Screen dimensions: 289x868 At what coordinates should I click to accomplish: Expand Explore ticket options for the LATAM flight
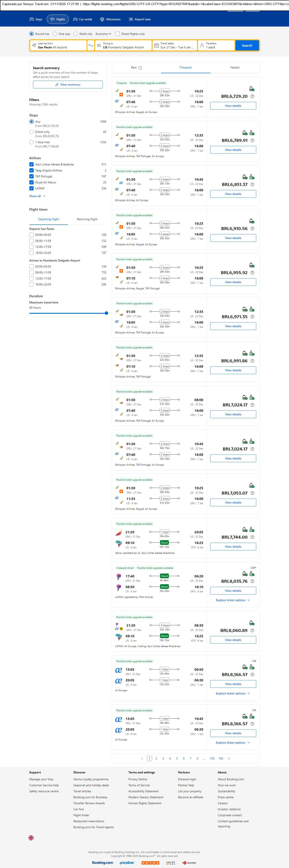coord(233,600)
